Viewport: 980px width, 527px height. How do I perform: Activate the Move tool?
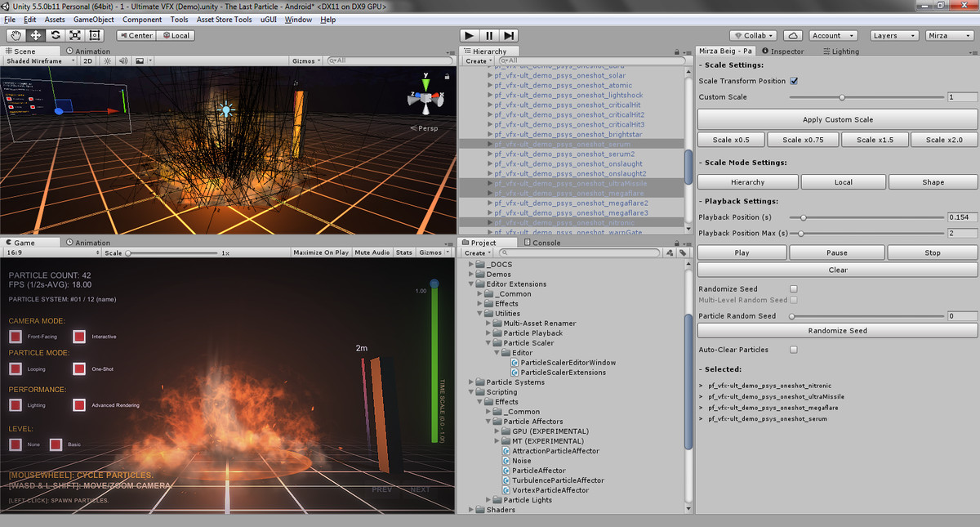[x=34, y=35]
